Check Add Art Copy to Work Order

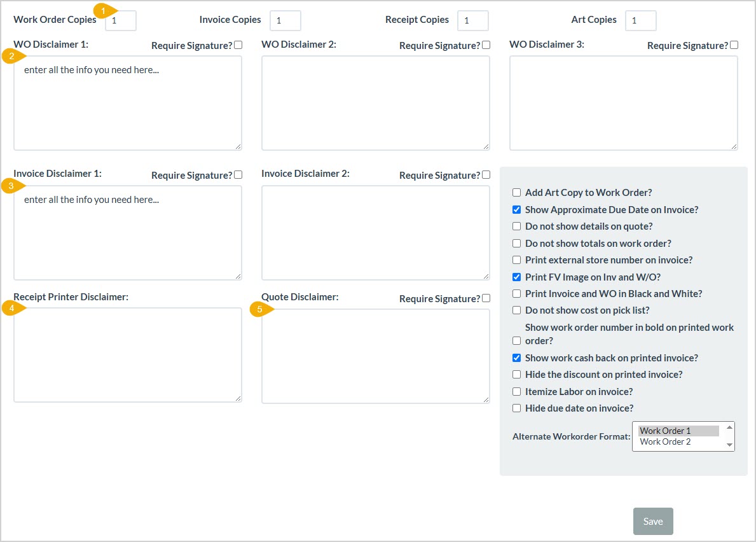(516, 192)
